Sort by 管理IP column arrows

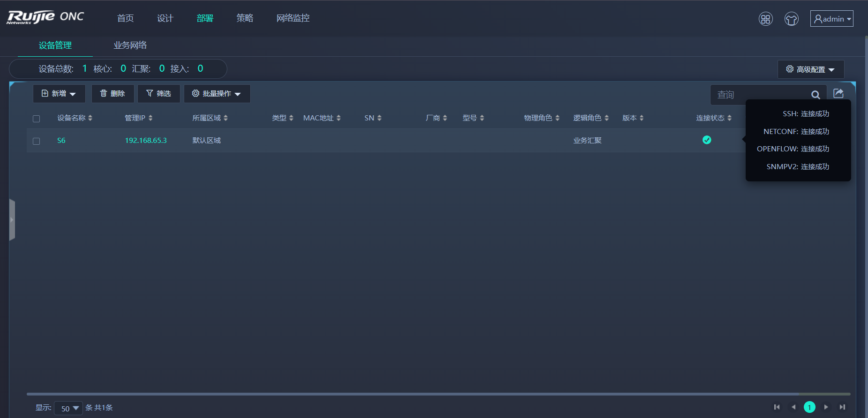coord(150,118)
